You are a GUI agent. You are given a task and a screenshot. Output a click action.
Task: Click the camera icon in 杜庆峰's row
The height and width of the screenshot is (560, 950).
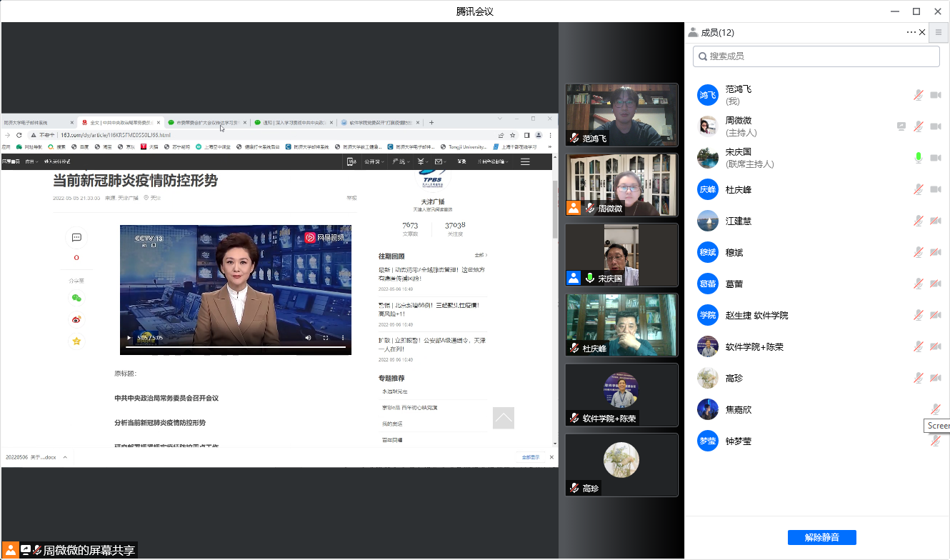pos(935,189)
